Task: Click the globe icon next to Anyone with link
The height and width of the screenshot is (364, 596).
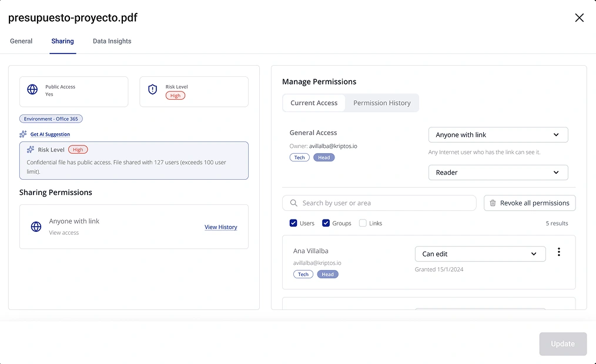Action: pyautogui.click(x=36, y=226)
